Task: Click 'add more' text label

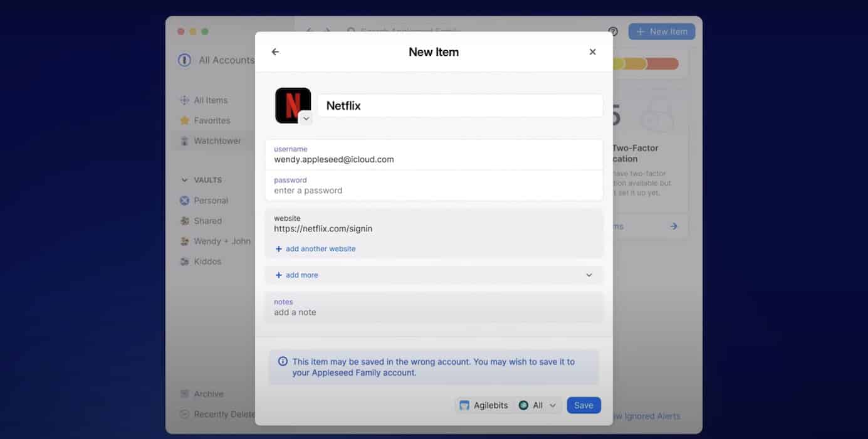Action: [x=302, y=275]
